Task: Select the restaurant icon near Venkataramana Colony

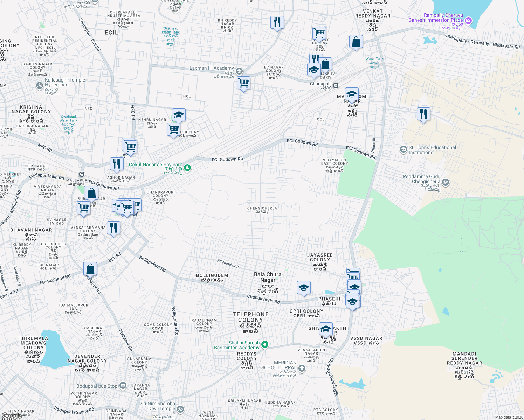Action: tap(114, 228)
